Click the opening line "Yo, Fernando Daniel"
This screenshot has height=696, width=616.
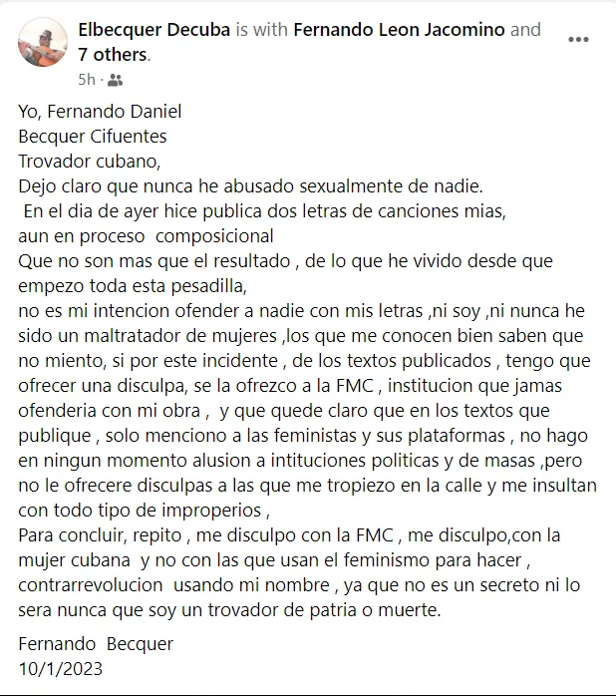click(100, 112)
